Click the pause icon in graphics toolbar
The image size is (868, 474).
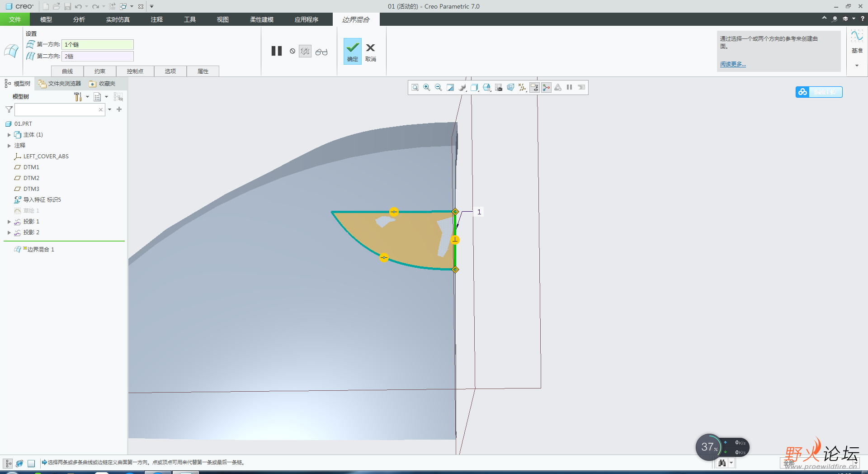(x=570, y=88)
